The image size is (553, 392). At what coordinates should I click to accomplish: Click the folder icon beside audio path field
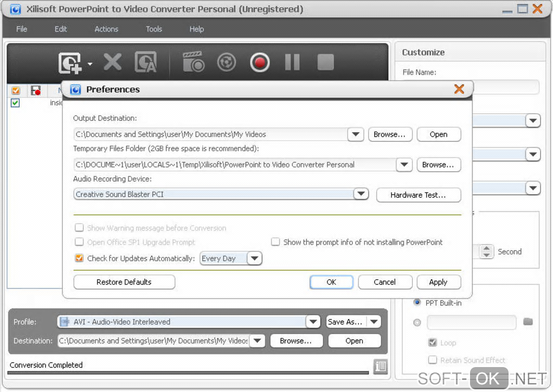tap(528, 322)
